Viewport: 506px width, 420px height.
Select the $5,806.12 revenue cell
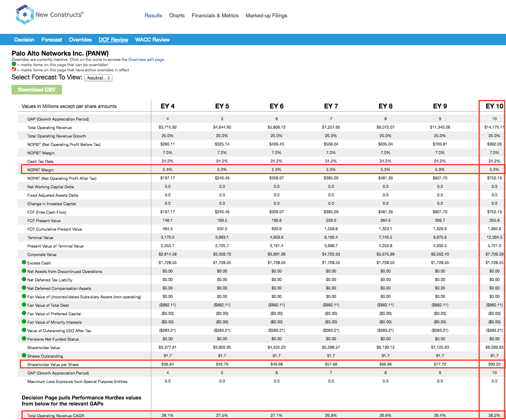click(x=276, y=127)
